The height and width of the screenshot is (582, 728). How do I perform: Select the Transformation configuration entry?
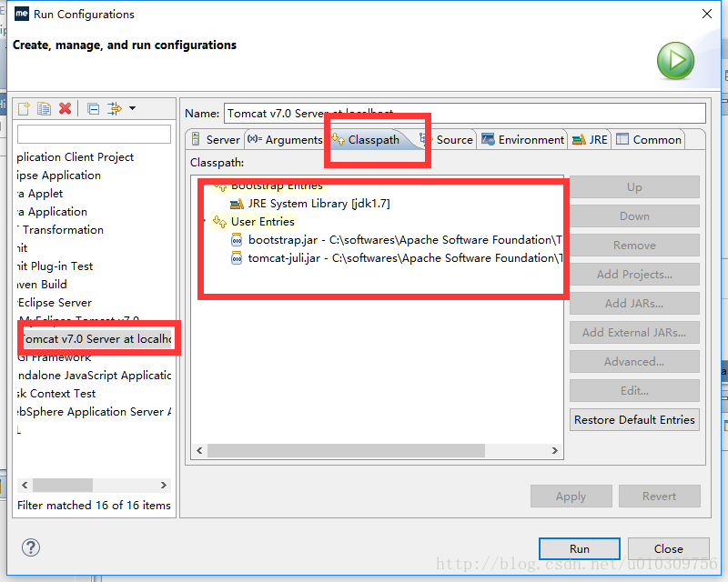[60, 229]
